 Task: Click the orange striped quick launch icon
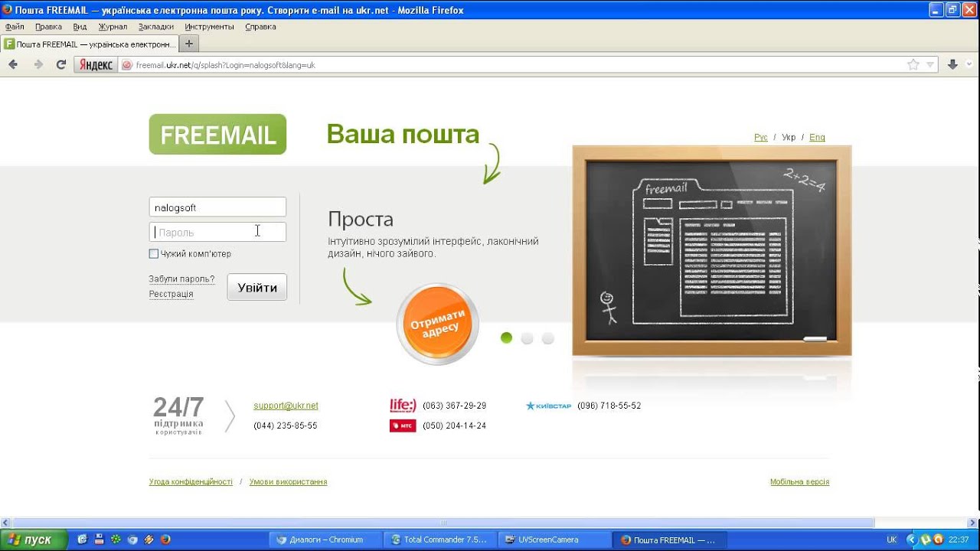tap(149, 540)
